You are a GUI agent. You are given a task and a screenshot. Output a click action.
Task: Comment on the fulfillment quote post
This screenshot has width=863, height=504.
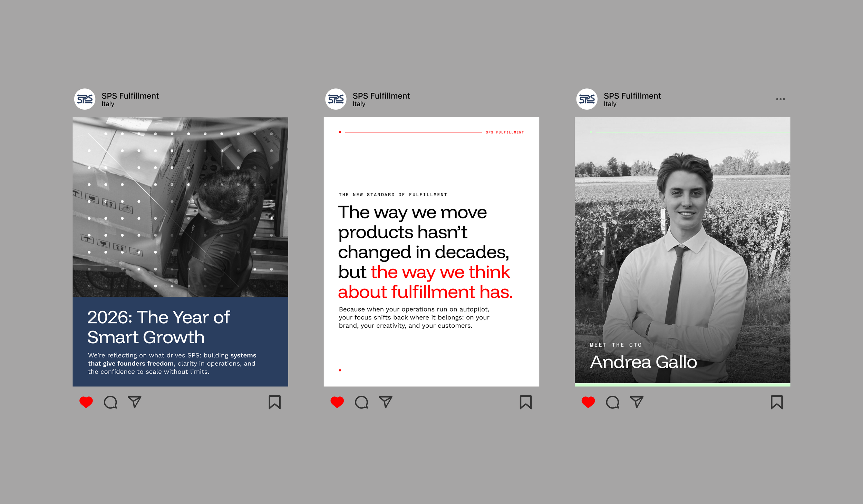tap(361, 402)
